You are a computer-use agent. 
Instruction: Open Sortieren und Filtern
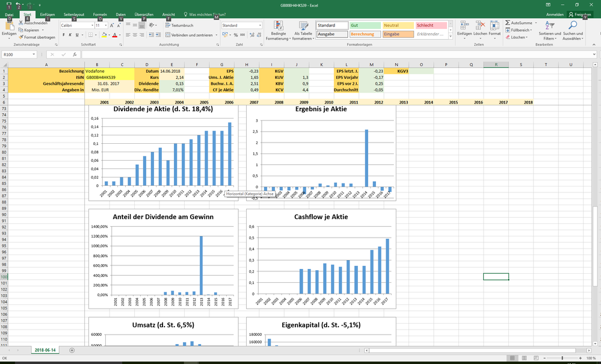click(550, 30)
